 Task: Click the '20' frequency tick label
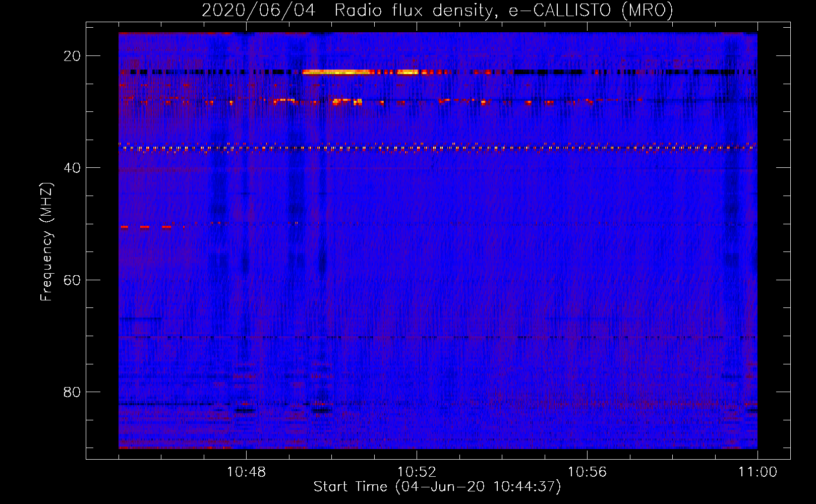pos(72,56)
